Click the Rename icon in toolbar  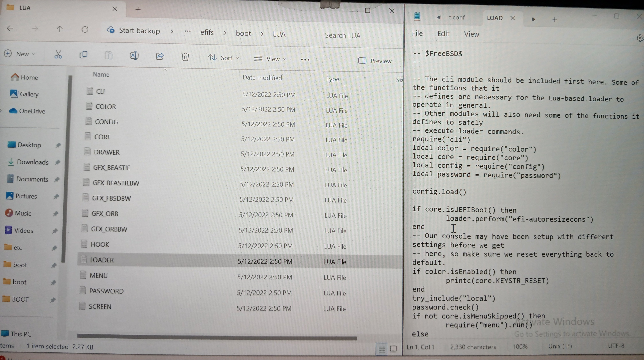click(x=134, y=56)
